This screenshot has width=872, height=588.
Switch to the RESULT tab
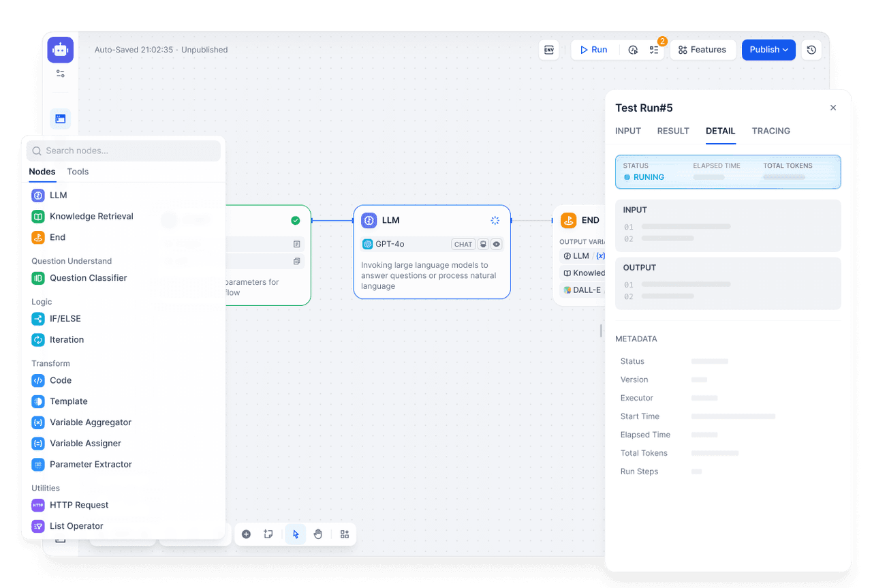pos(673,131)
